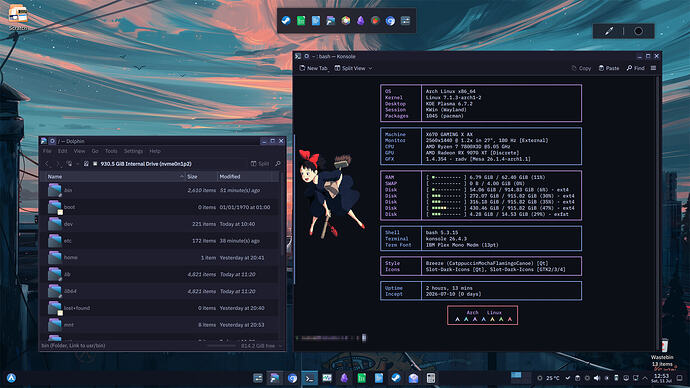Open Dolphin view mode dropdown
Image resolution: width=690 pixels, height=388 pixels.
tap(72, 164)
